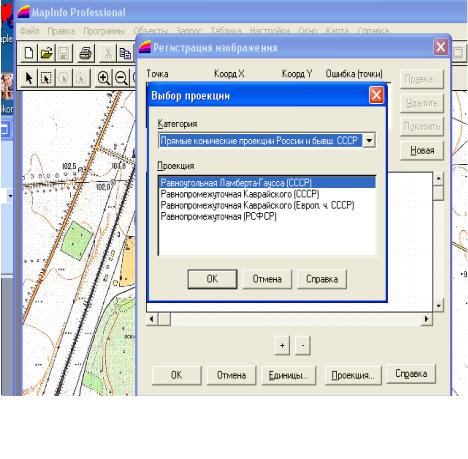Click the Показать button
This screenshot has height=459, width=468.
pos(422,127)
